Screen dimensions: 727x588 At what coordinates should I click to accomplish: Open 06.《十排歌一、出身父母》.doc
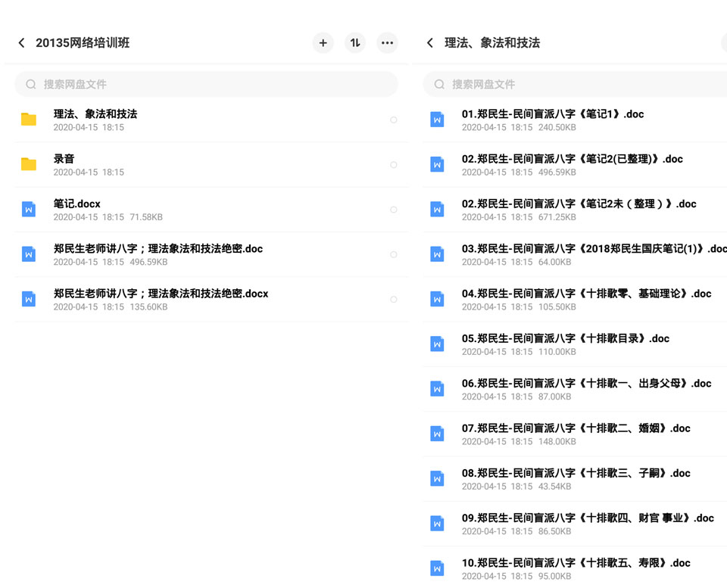(x=586, y=384)
